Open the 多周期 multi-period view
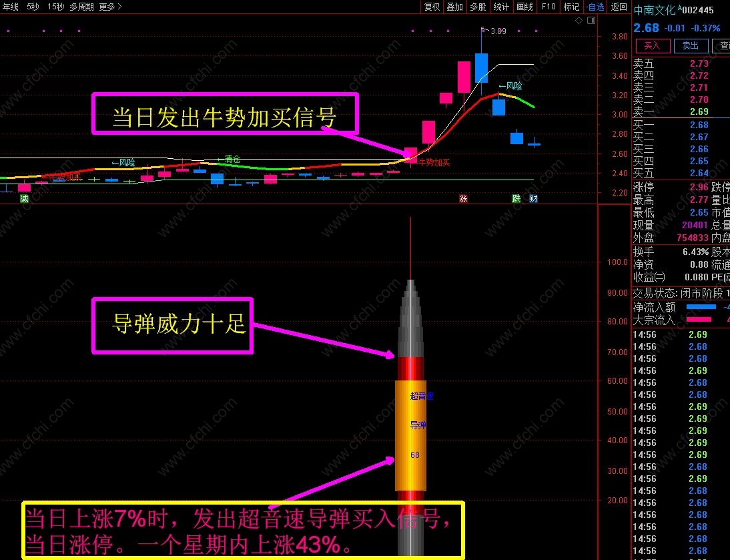Screen dimensions: 730x560 (x=81, y=7)
